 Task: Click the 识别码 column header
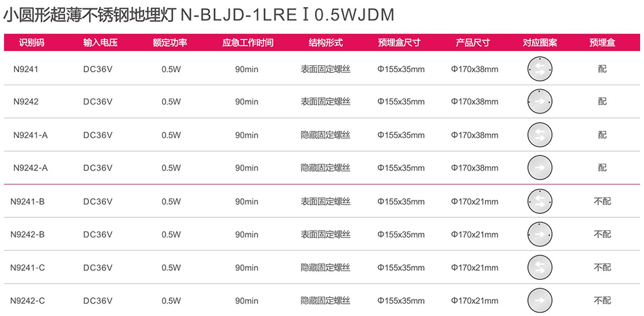click(x=31, y=43)
